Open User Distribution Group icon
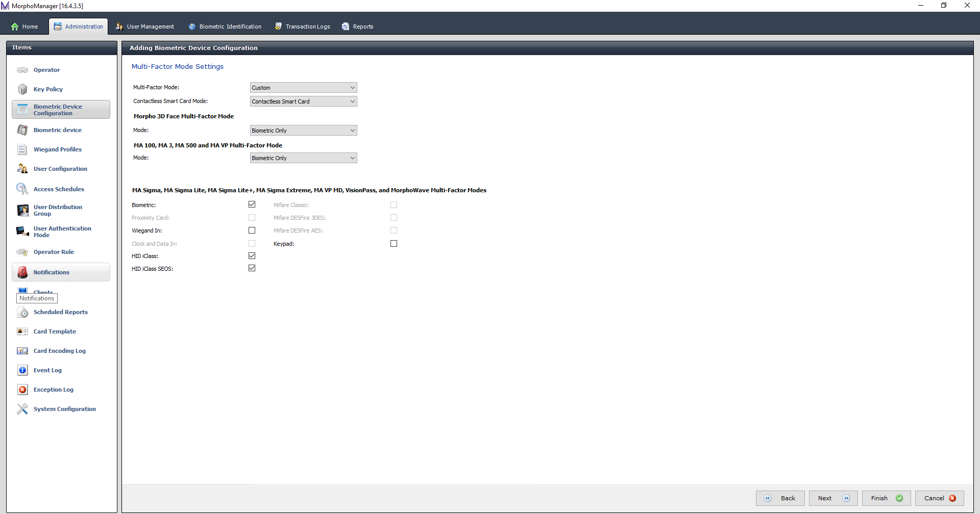Image resolution: width=980 pixels, height=514 pixels. click(22, 211)
